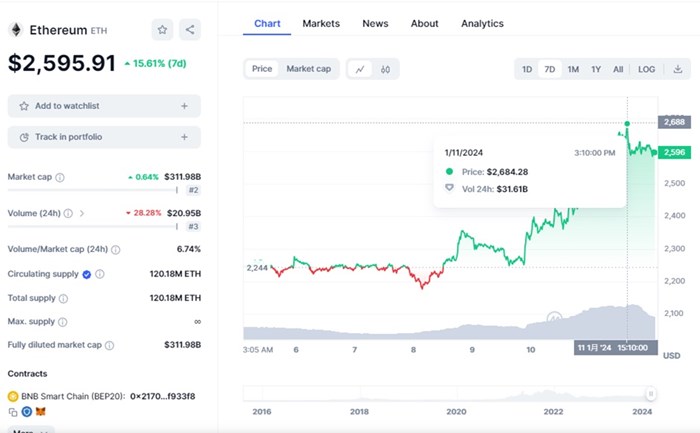The width and height of the screenshot is (700, 433).
Task: Switch to the Analytics tab
Action: [x=482, y=23]
